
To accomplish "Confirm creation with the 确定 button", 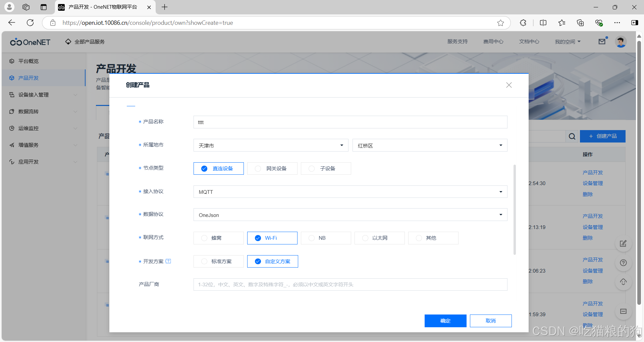I will pos(445,321).
